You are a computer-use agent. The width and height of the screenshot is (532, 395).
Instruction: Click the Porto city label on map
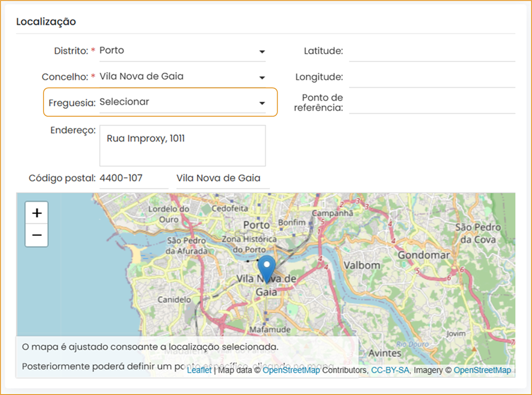256,225
